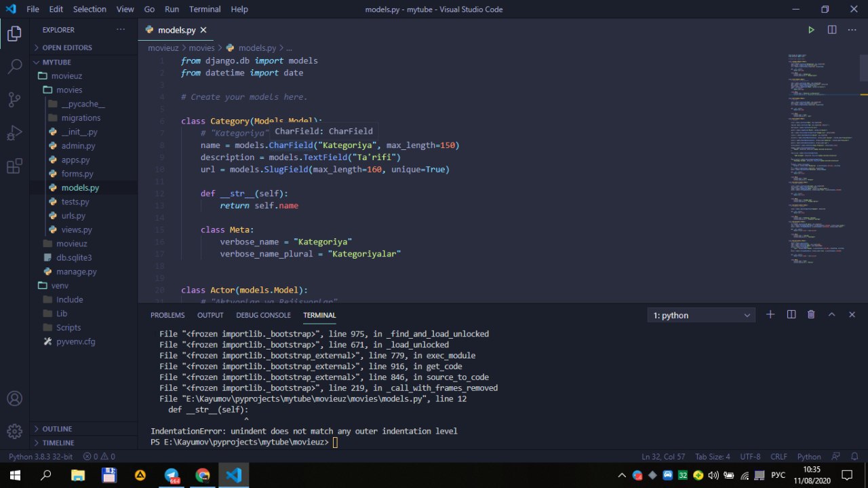The width and height of the screenshot is (868, 488).
Task: Switch to the Problems panel tab
Action: [x=167, y=315]
